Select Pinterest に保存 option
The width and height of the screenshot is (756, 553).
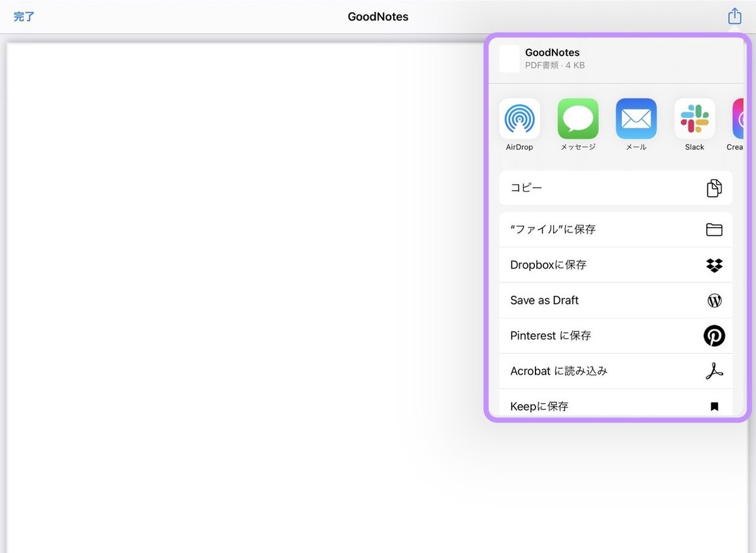pyautogui.click(x=616, y=335)
